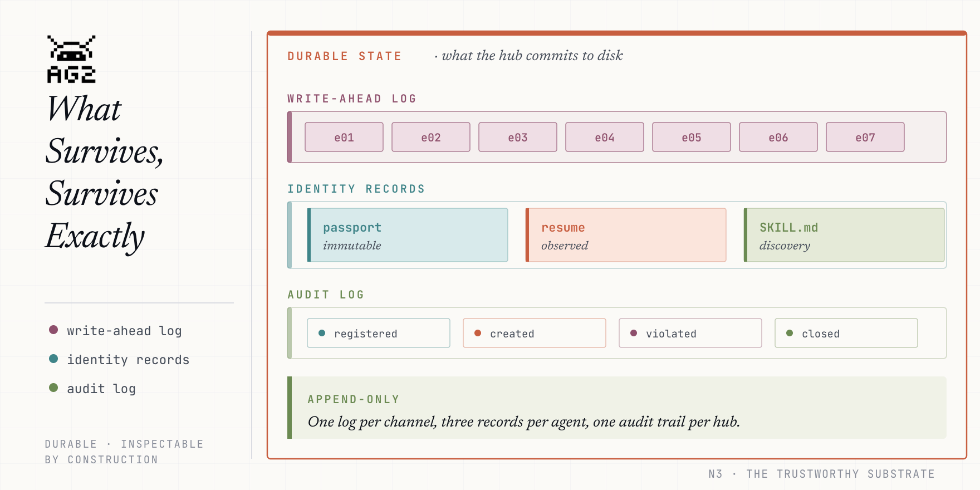Click the N3 Trustworthy Substrate footer text
This screenshot has width=980, height=490.
click(821, 474)
